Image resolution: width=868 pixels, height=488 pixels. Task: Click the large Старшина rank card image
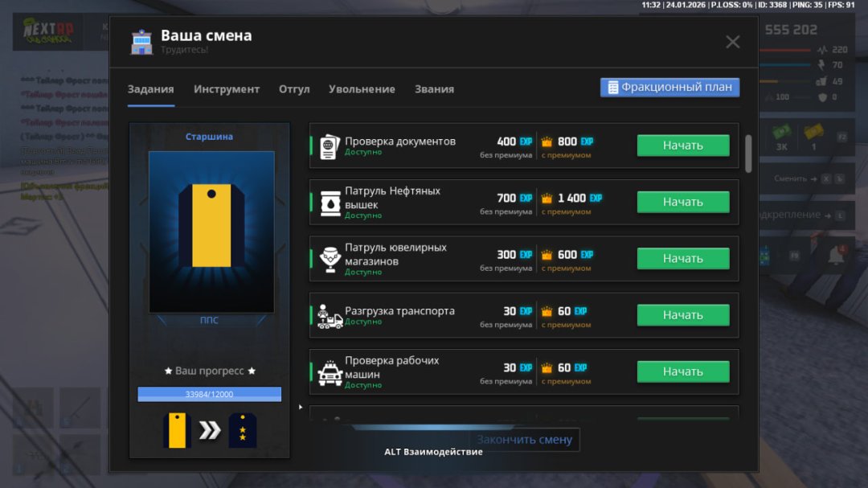point(211,232)
